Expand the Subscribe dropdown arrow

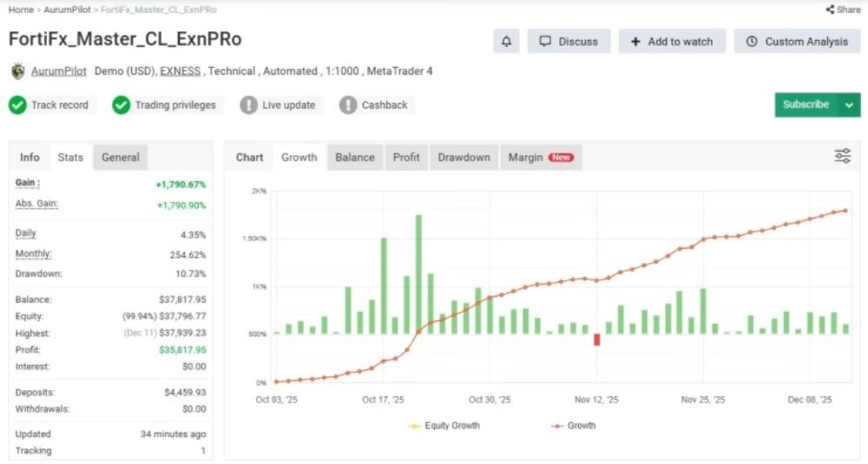849,105
